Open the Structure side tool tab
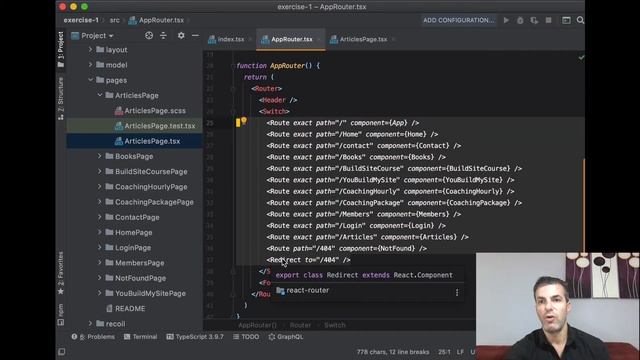 tap(60, 98)
